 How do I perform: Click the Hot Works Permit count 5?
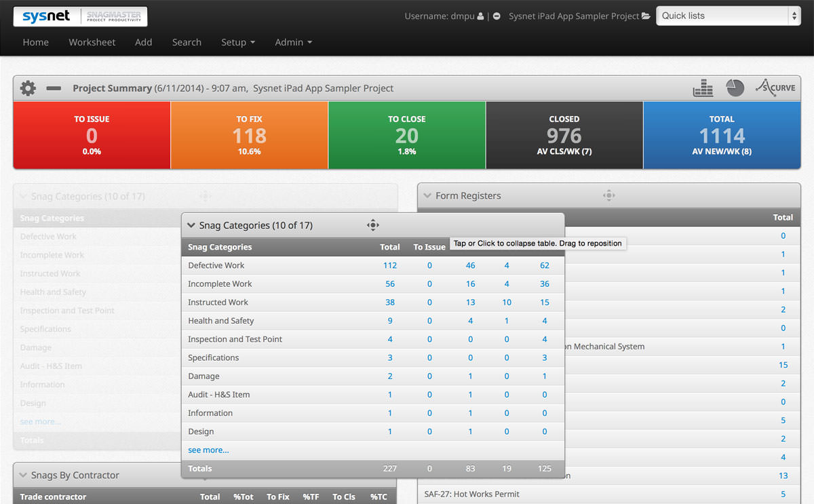click(x=783, y=494)
